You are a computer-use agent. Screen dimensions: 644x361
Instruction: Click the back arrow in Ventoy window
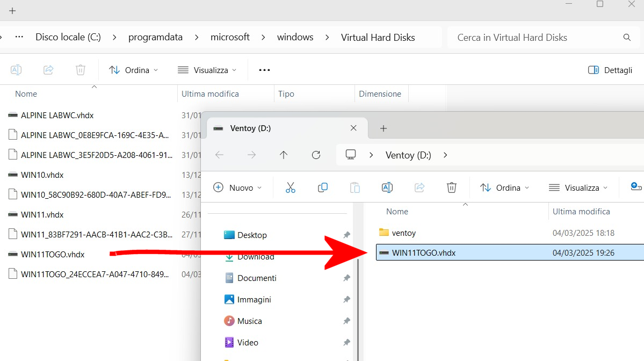pos(219,155)
